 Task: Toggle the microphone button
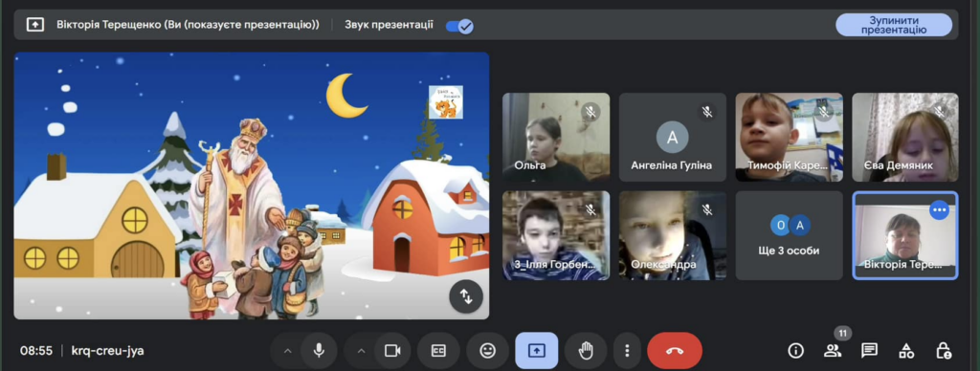point(319,351)
